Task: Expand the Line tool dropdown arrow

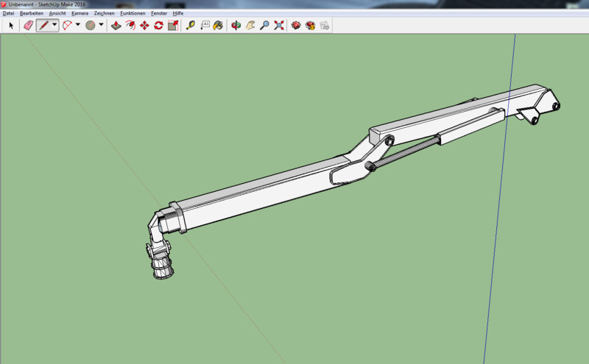Action: 54,25
